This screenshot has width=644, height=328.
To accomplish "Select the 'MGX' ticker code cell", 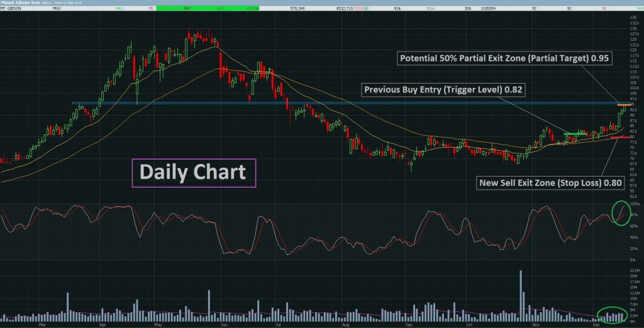I will click(x=57, y=8).
